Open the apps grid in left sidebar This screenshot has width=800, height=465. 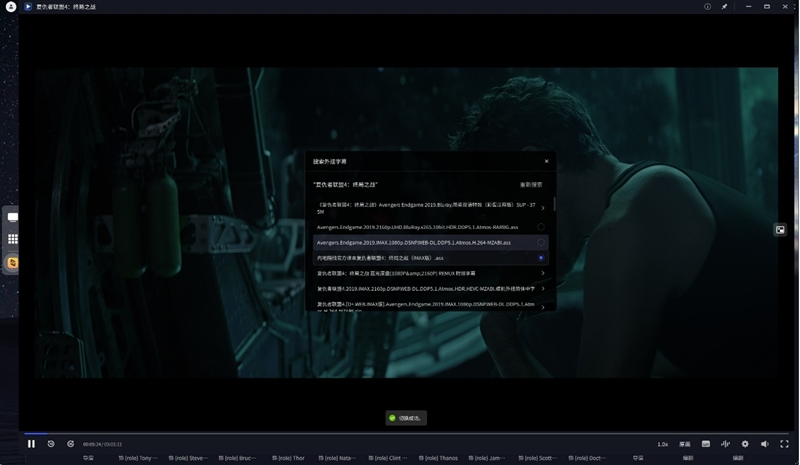pos(13,239)
